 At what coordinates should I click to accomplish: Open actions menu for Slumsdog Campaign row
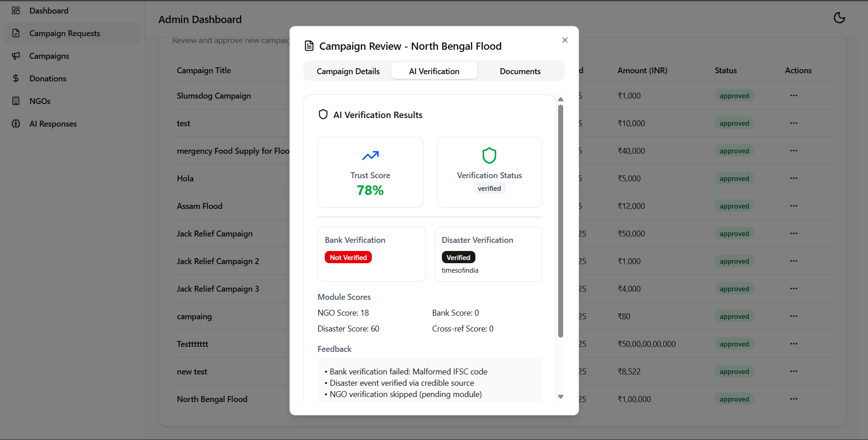[793, 95]
